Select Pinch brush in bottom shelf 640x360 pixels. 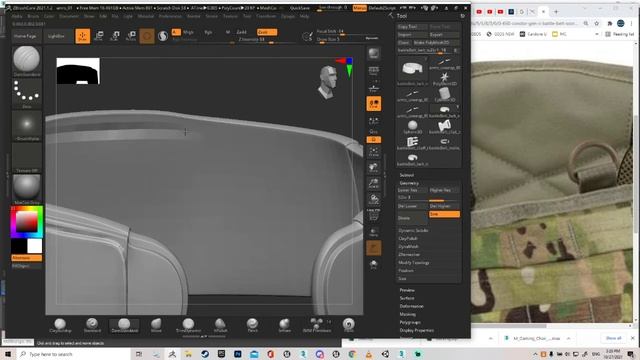253,325
